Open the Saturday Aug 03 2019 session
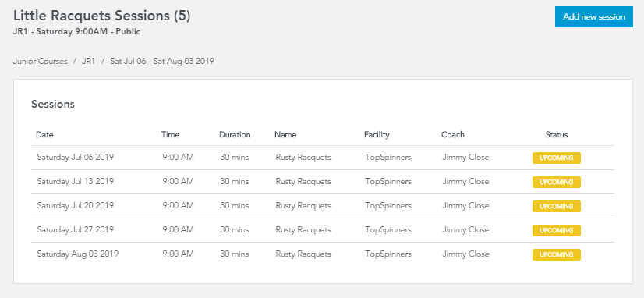The image size is (644, 298). pos(323,254)
